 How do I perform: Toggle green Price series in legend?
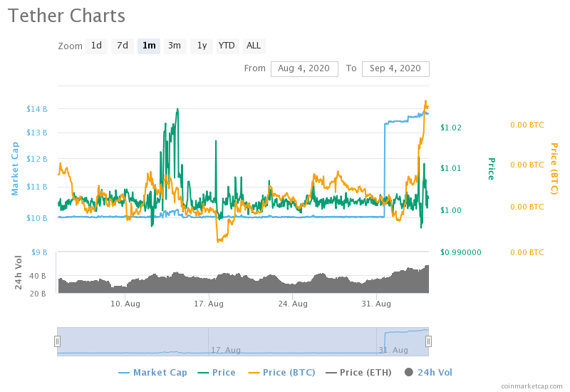point(217,372)
